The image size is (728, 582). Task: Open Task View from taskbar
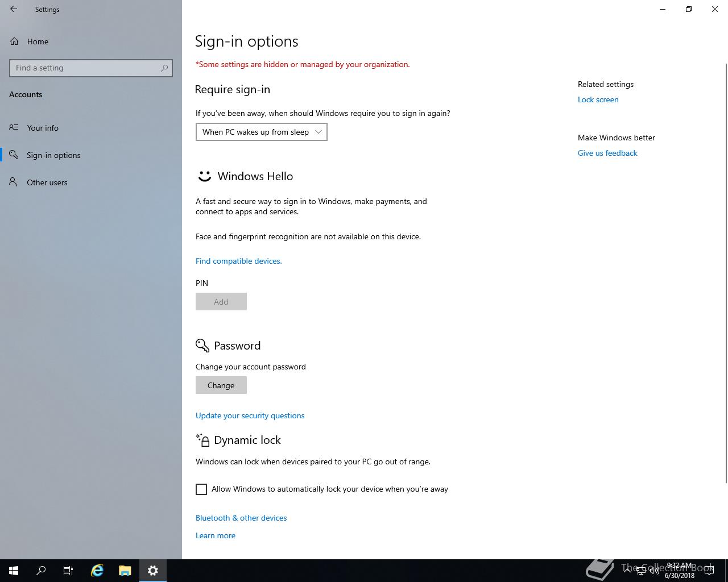(x=68, y=571)
